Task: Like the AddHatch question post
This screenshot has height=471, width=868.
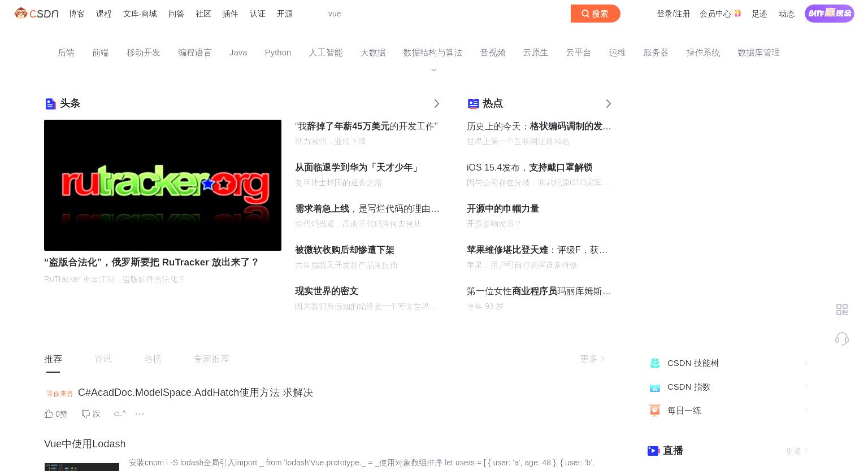Action: coord(56,414)
